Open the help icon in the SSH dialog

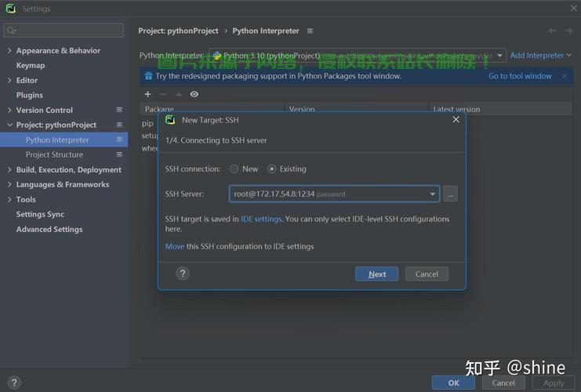183,274
